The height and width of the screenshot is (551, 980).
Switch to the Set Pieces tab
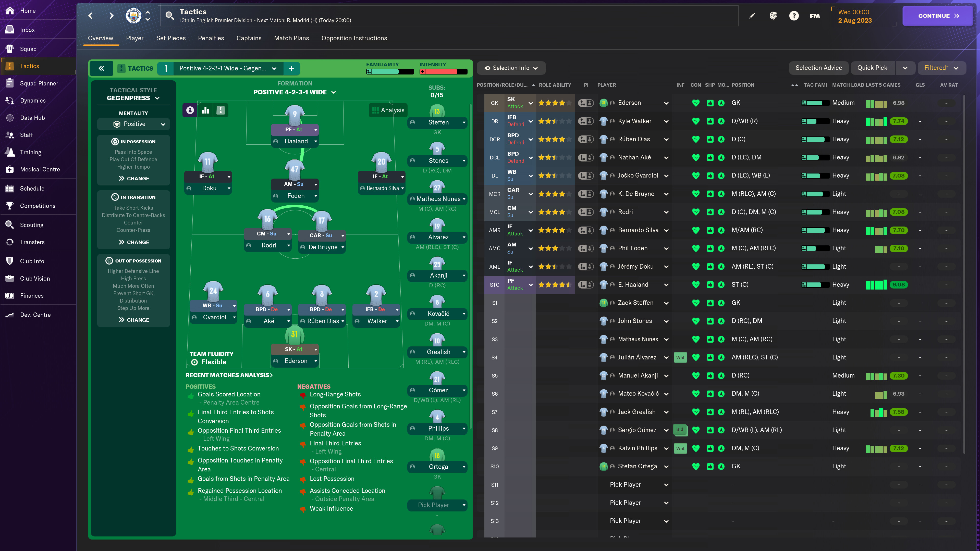(170, 38)
